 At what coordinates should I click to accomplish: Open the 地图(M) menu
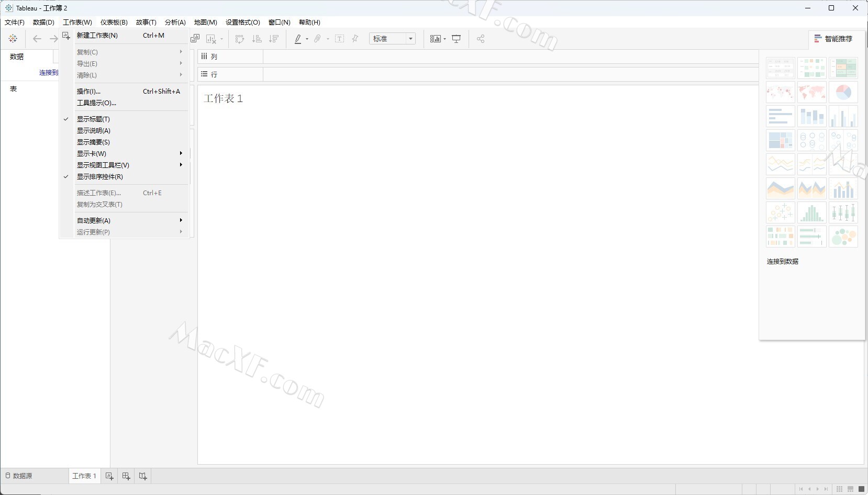(206, 22)
